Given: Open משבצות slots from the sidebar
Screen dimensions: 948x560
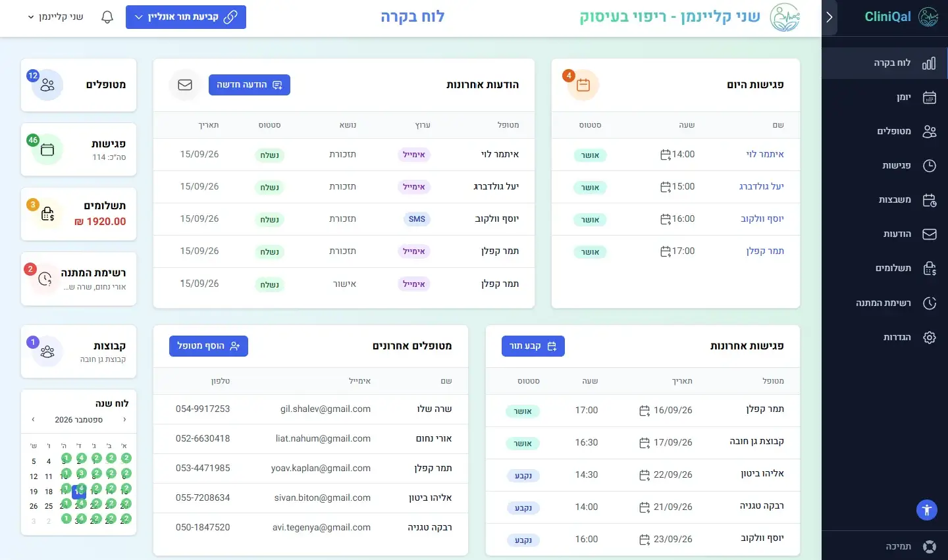Looking at the screenshot, I should click(885, 200).
